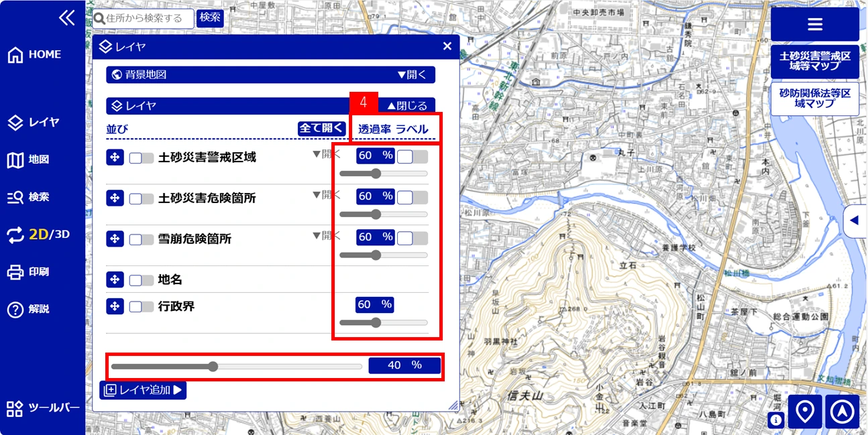The width and height of the screenshot is (868, 435).
Task: Click the 透過率 column header text
Action: (374, 129)
